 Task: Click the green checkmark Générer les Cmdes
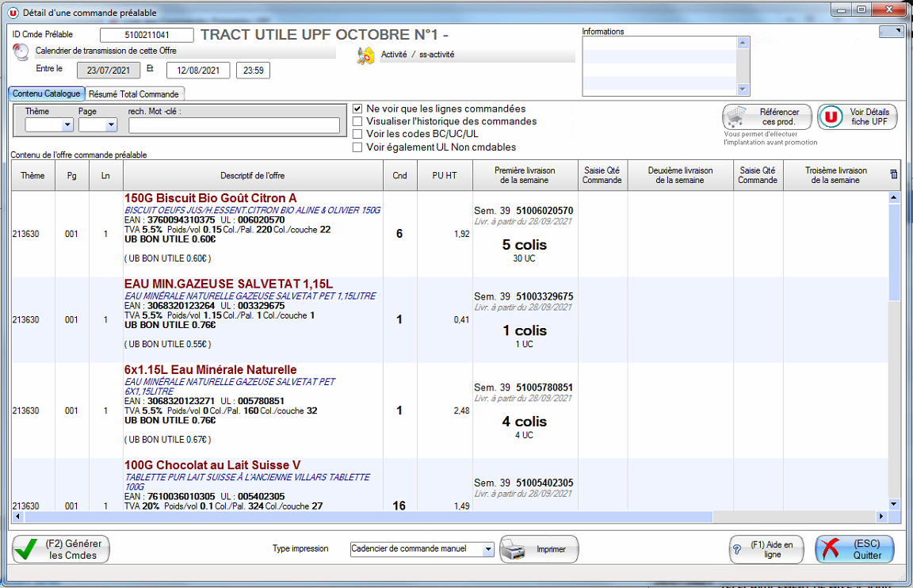click(61, 549)
